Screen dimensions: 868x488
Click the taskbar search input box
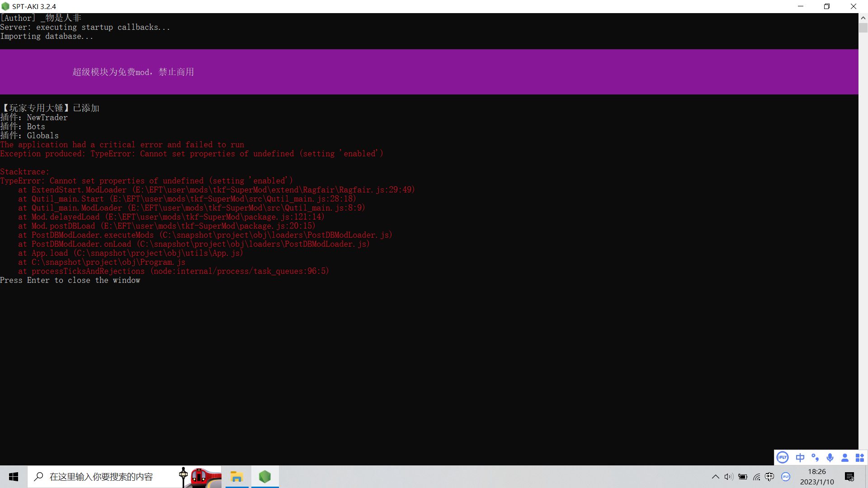101,477
